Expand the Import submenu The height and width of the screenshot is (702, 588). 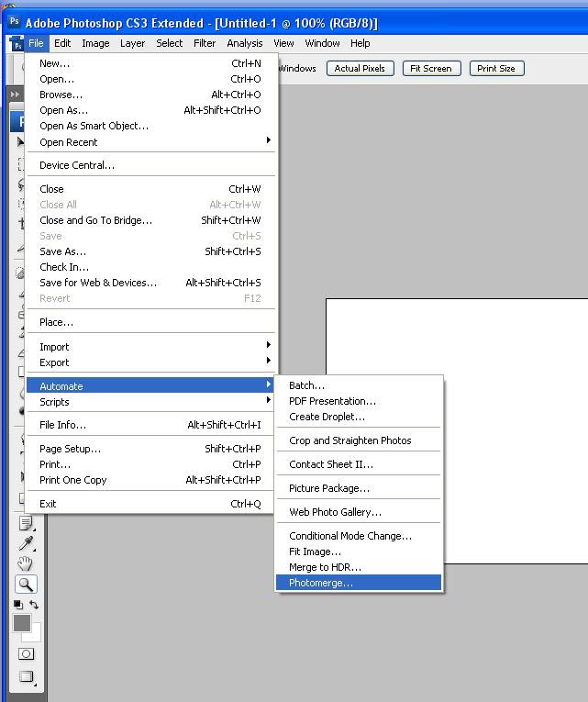coord(150,347)
